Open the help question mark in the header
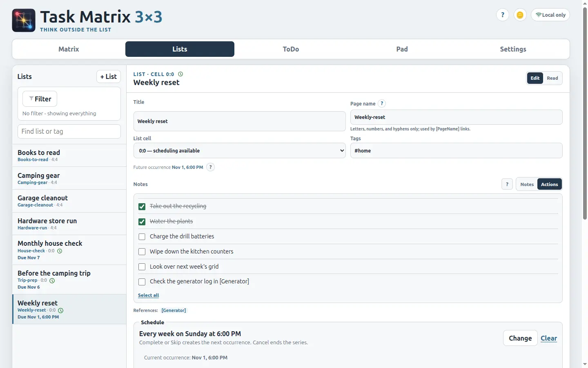 [x=503, y=15]
